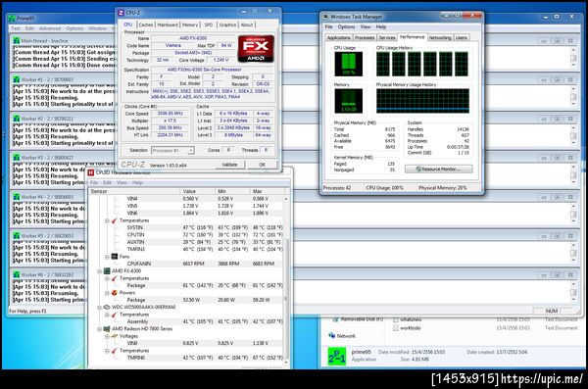Open Resource Monitor from Task Manager
Screen dimensions: 588x389
pos(438,170)
